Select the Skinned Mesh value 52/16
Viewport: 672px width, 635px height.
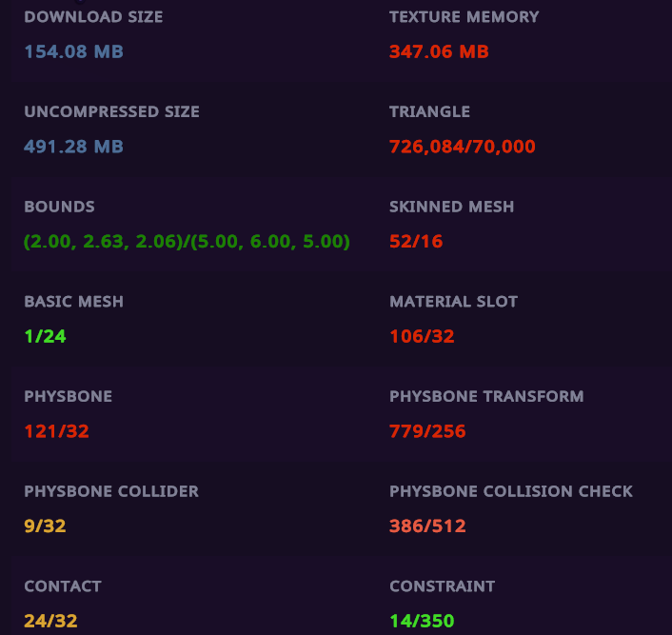point(416,242)
